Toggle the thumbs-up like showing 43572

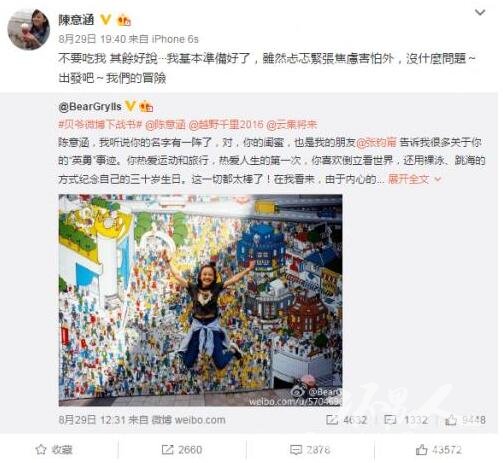439,450
